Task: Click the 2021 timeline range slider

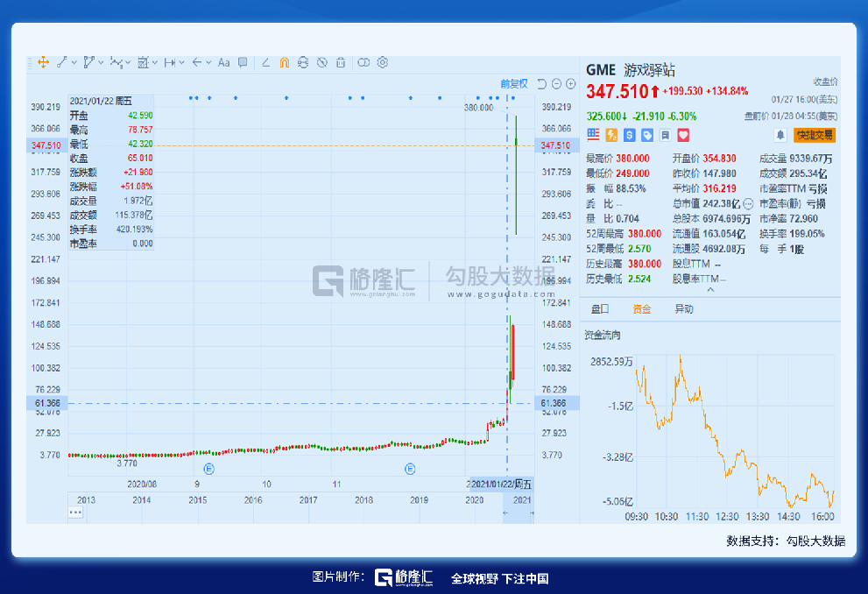Action: [519, 507]
